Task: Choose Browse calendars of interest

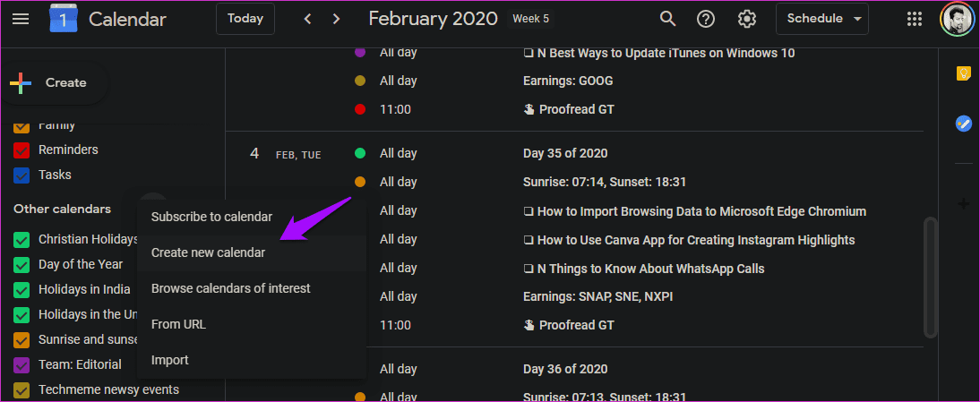Action: (251, 288)
